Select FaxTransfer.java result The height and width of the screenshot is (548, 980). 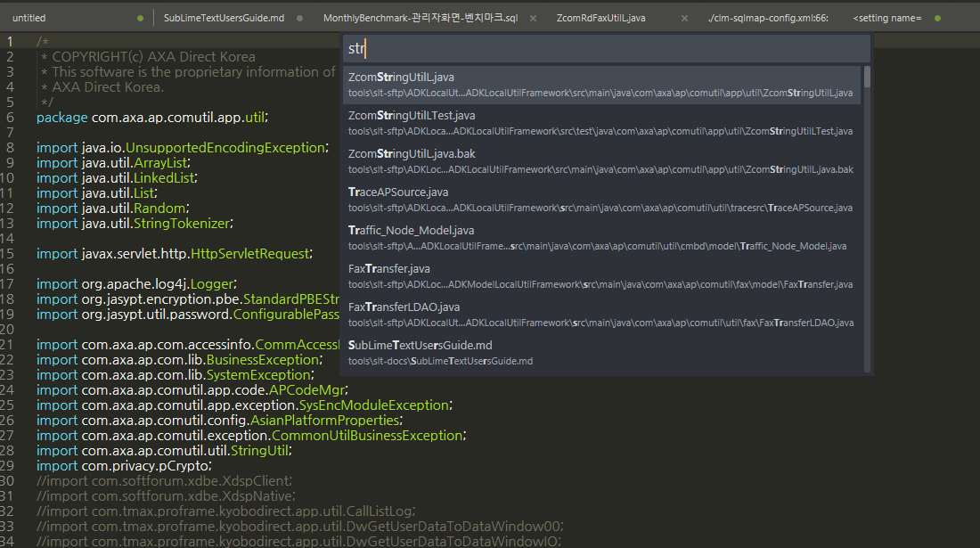click(x=602, y=276)
